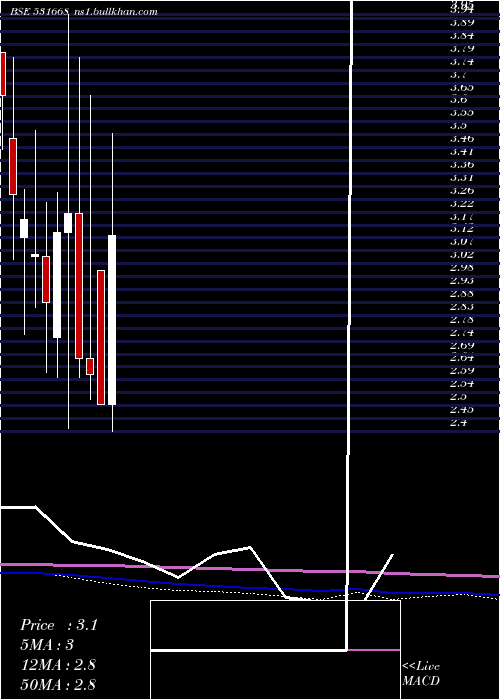The image size is (500, 700).
Task: Click the 2.93 price axis label
Action: [x=462, y=281]
